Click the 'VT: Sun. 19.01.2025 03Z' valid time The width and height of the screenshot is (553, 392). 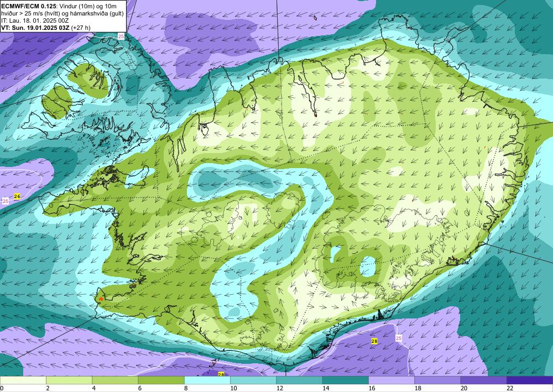pos(35,28)
